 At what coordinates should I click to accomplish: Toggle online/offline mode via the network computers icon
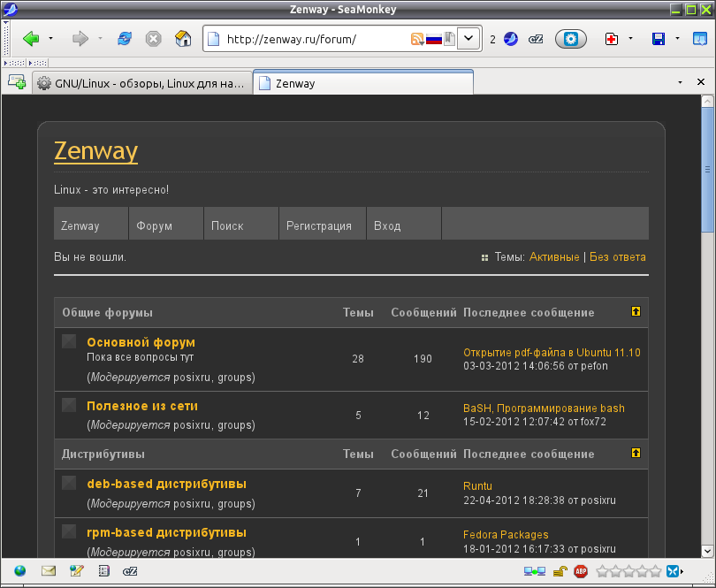535,571
